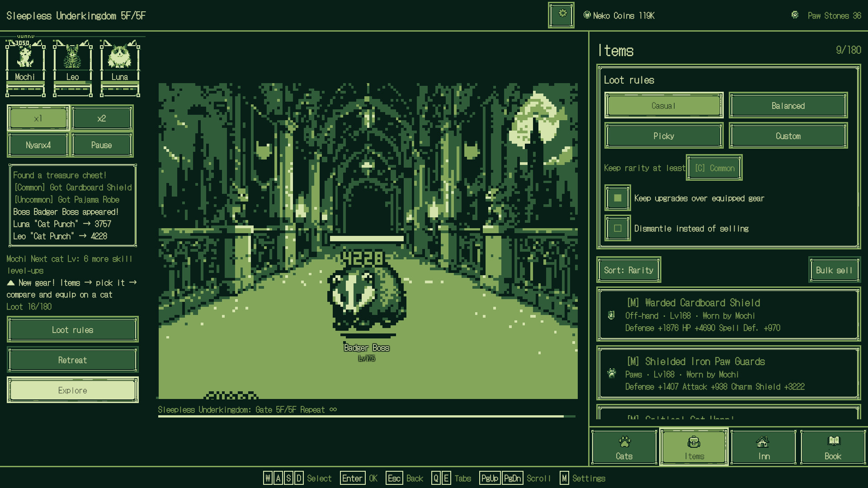The height and width of the screenshot is (488, 868).
Task: Change the Sort: Rarity option
Action: 629,270
